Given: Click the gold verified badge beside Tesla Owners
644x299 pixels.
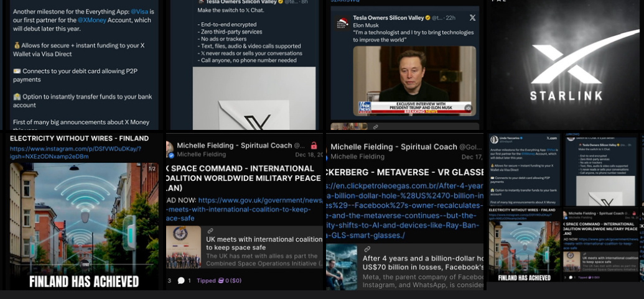Looking at the screenshot, I should click(x=427, y=17).
